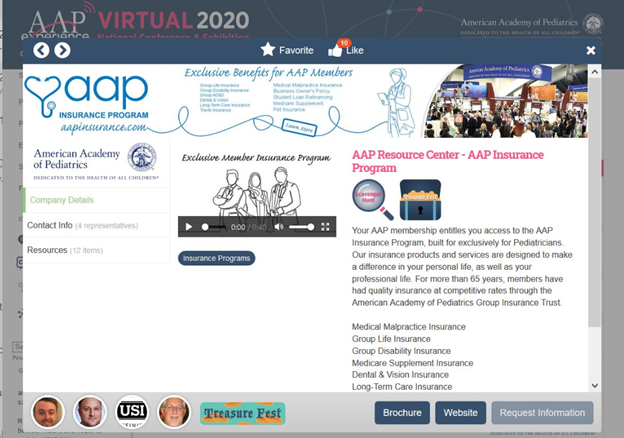Go to the previous exhibitor arrow
624x438 pixels.
[41, 51]
